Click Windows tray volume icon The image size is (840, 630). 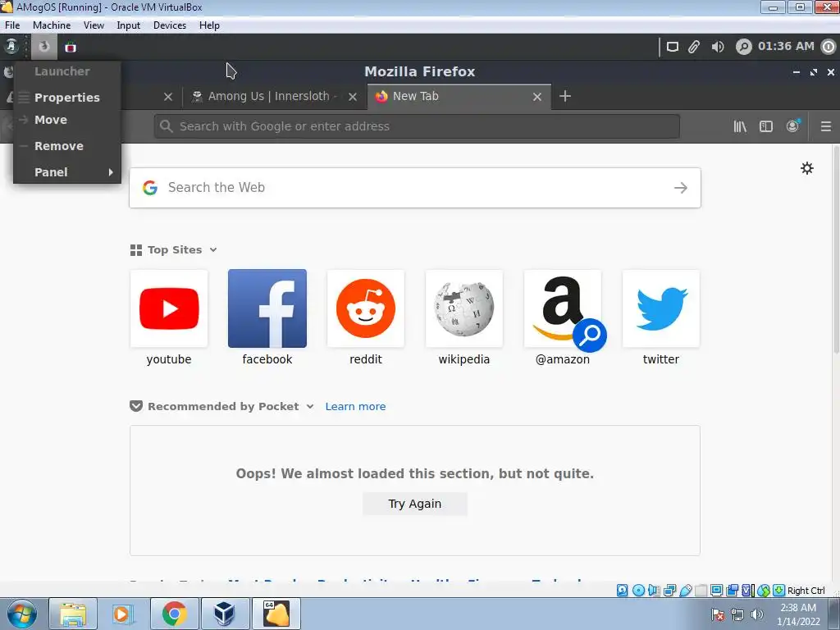(757, 614)
